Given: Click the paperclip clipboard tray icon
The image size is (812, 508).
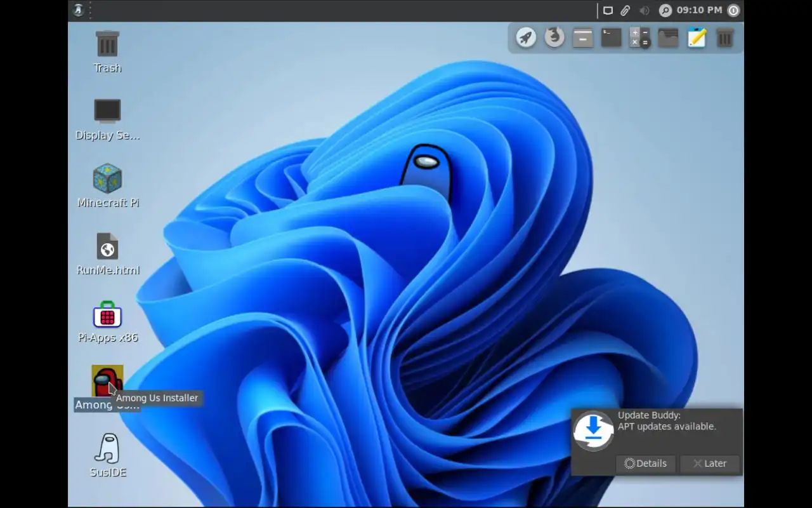Looking at the screenshot, I should pos(625,10).
